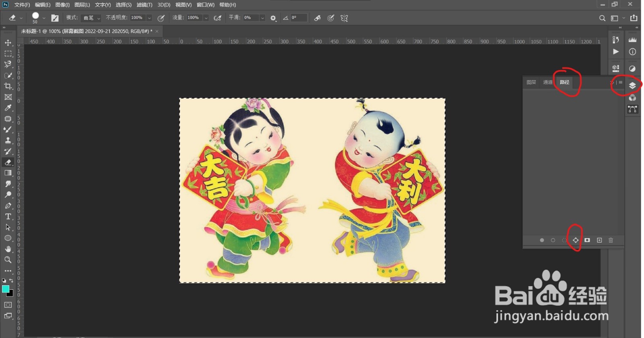This screenshot has width=644, height=338.
Task: Select the Rectangular Marquee tool
Action: (x=8, y=54)
